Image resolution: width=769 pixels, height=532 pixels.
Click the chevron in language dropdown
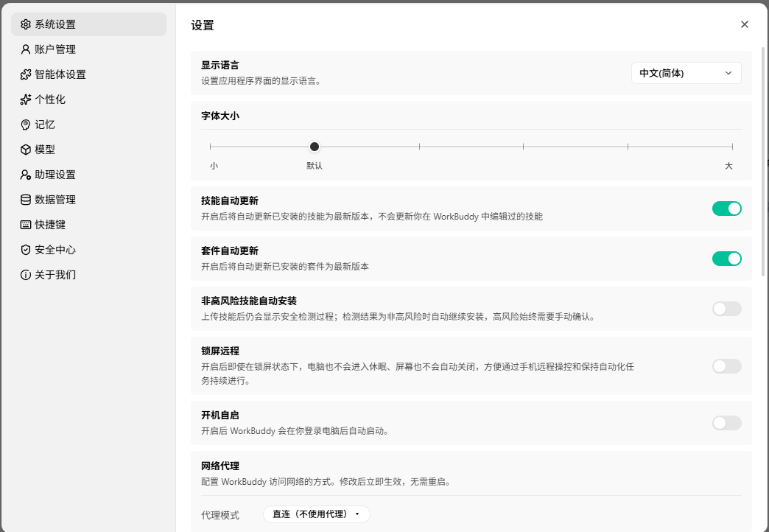click(728, 73)
